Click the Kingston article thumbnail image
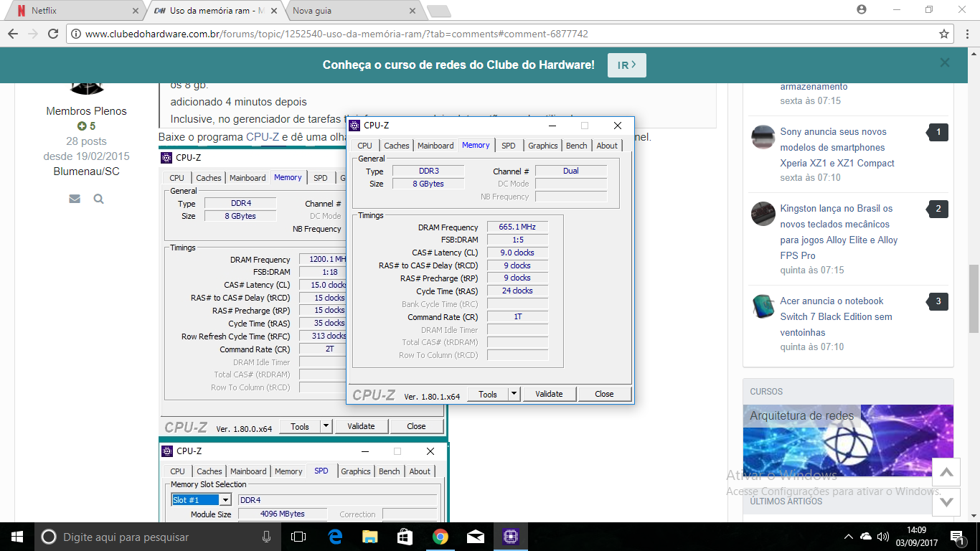The height and width of the screenshot is (551, 980). (763, 214)
